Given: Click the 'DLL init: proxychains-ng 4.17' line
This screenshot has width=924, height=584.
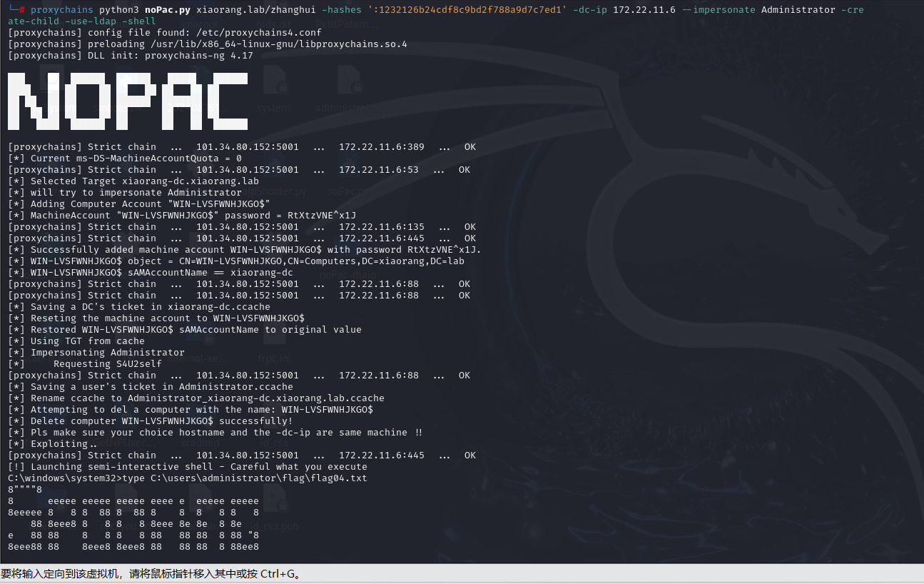Looking at the screenshot, I should pos(131,56).
